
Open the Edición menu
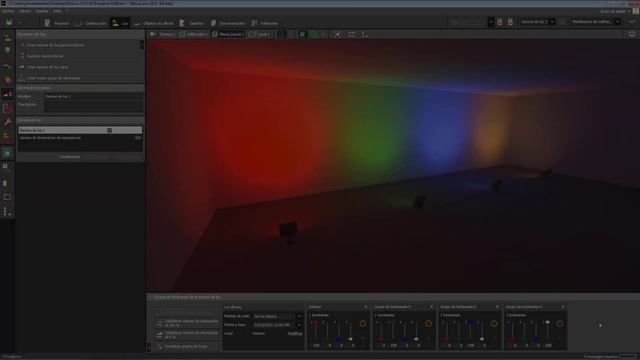25,11
